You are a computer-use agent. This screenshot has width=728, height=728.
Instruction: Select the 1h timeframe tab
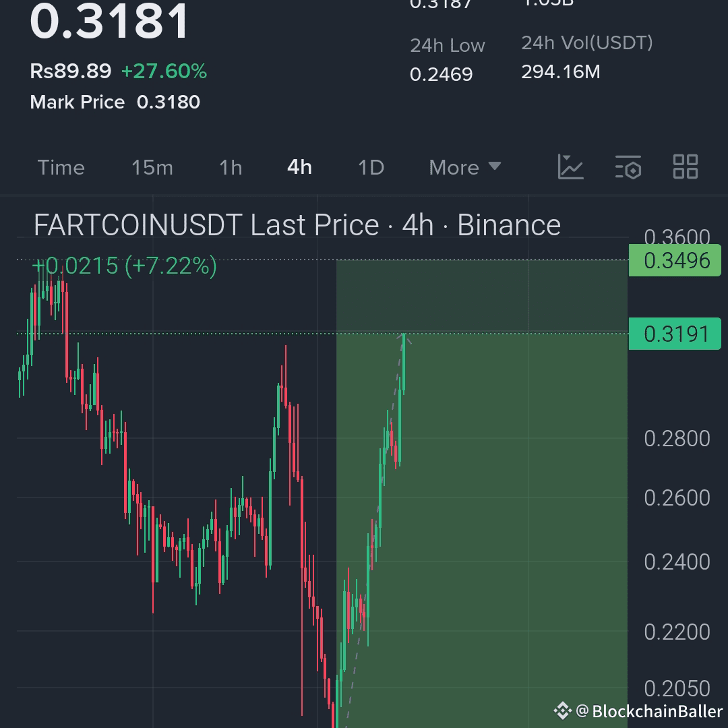(231, 167)
